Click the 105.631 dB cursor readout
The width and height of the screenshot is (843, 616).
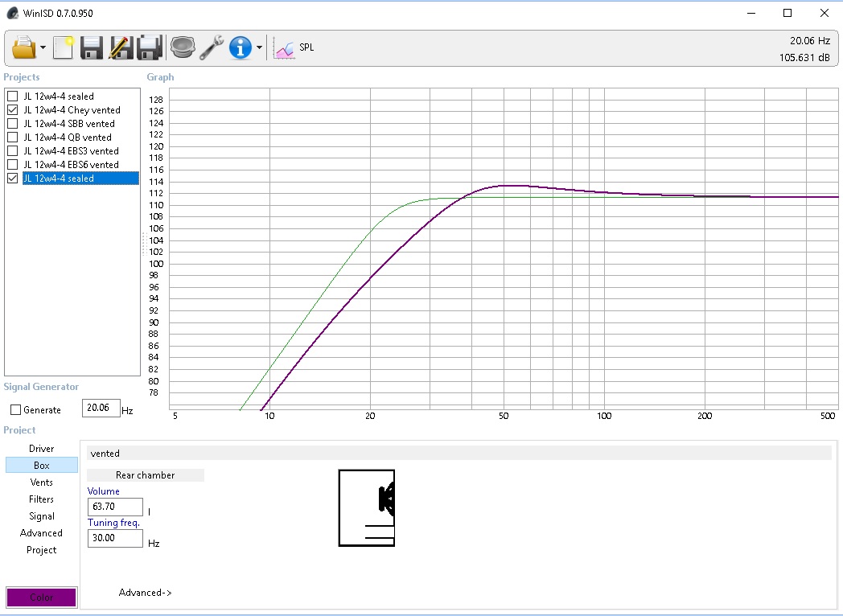[804, 58]
